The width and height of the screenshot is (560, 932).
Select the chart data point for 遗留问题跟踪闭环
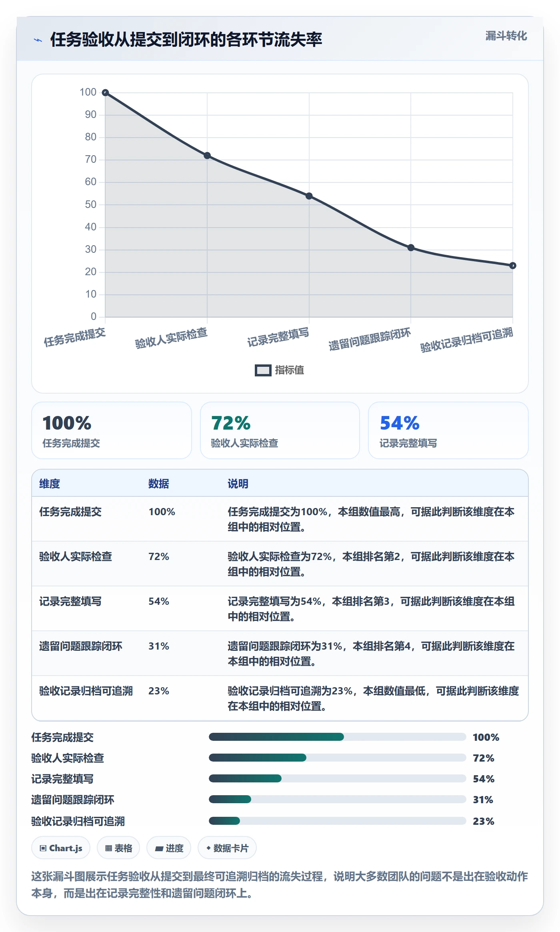(x=411, y=248)
